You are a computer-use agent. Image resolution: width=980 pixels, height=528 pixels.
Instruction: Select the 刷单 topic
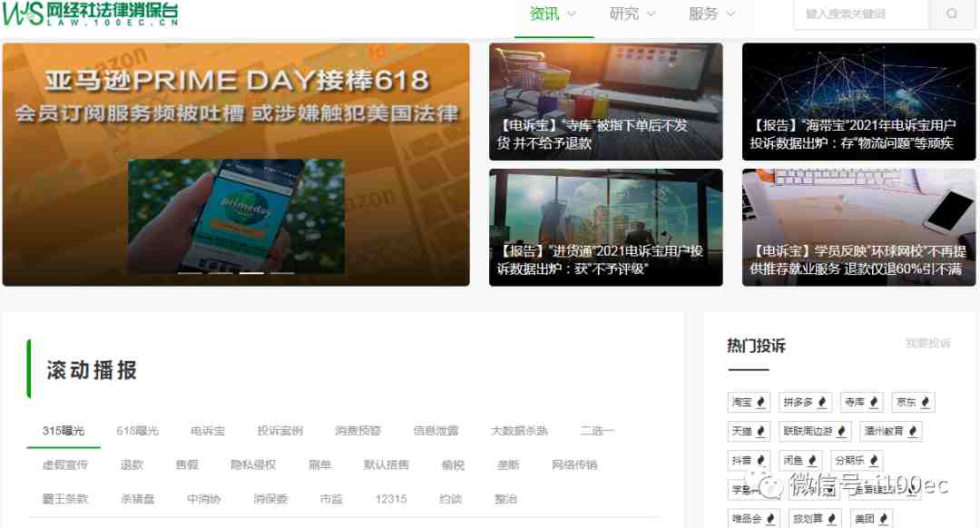pyautogui.click(x=319, y=464)
